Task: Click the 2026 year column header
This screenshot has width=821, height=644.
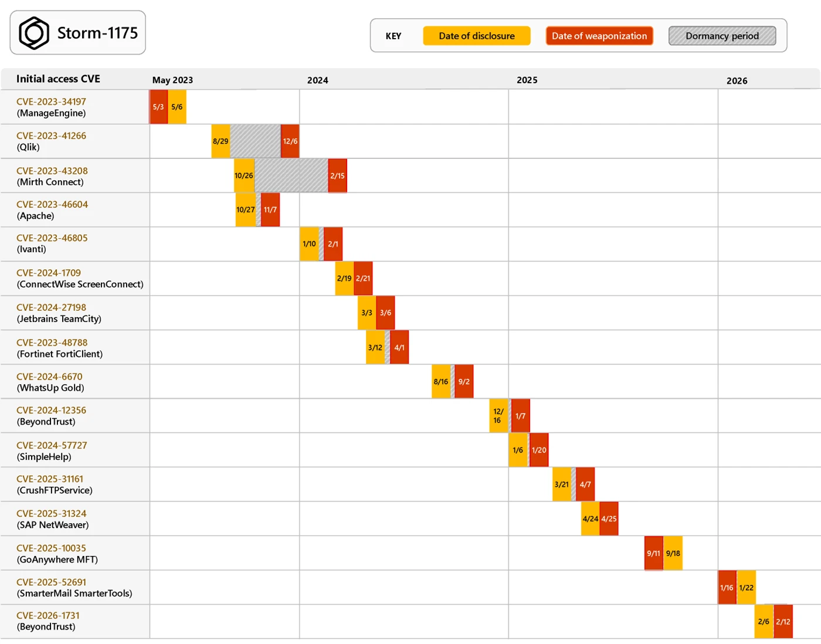Action: pyautogui.click(x=738, y=80)
